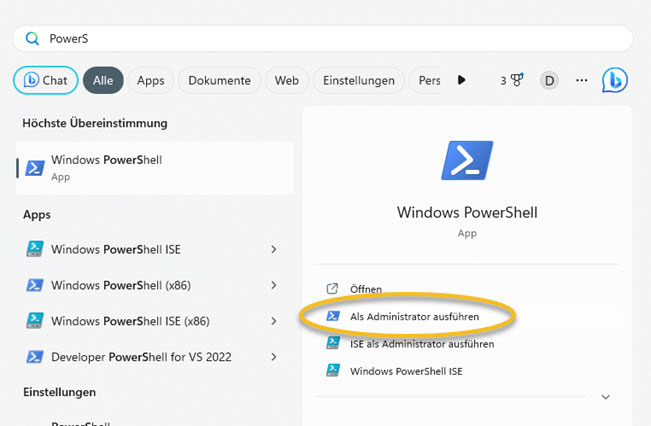Click the Windows PowerShell ISE details pane icon
Viewport: 651px width, 426px height.
[333, 370]
